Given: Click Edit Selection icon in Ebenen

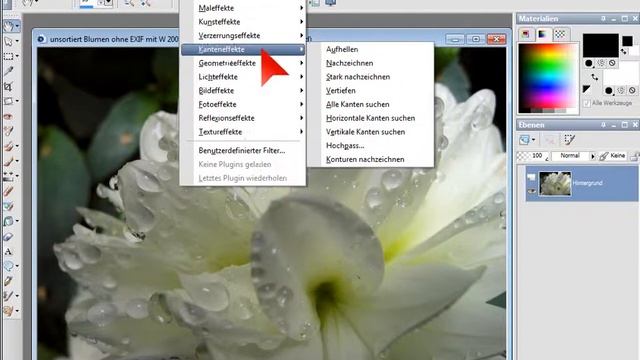Looking at the screenshot, I should (x=569, y=140).
